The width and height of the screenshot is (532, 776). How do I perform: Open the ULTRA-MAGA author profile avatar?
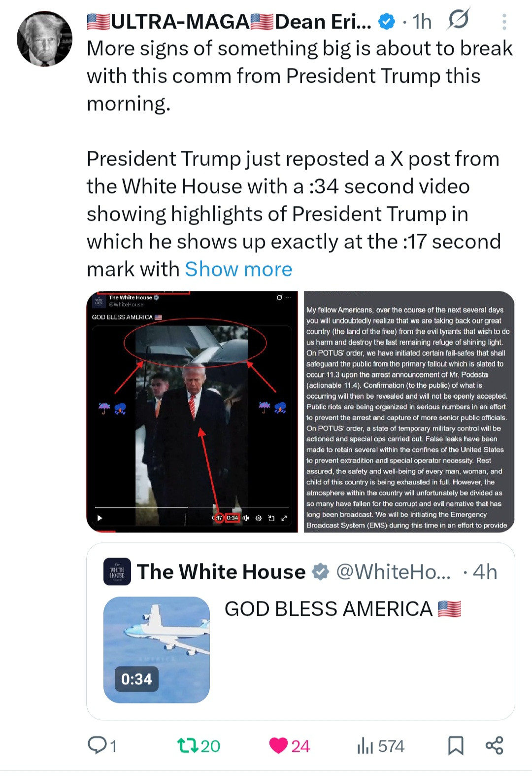(x=44, y=39)
